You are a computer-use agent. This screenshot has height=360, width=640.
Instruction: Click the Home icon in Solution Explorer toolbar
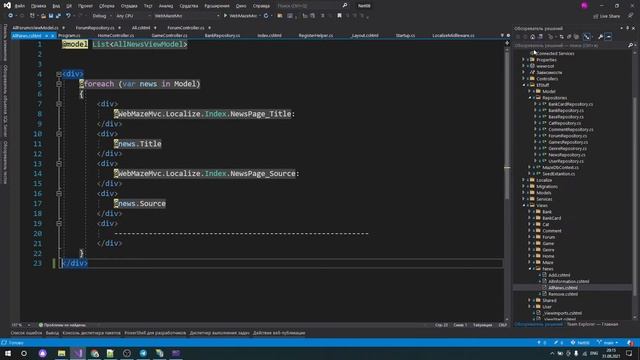[532, 37]
